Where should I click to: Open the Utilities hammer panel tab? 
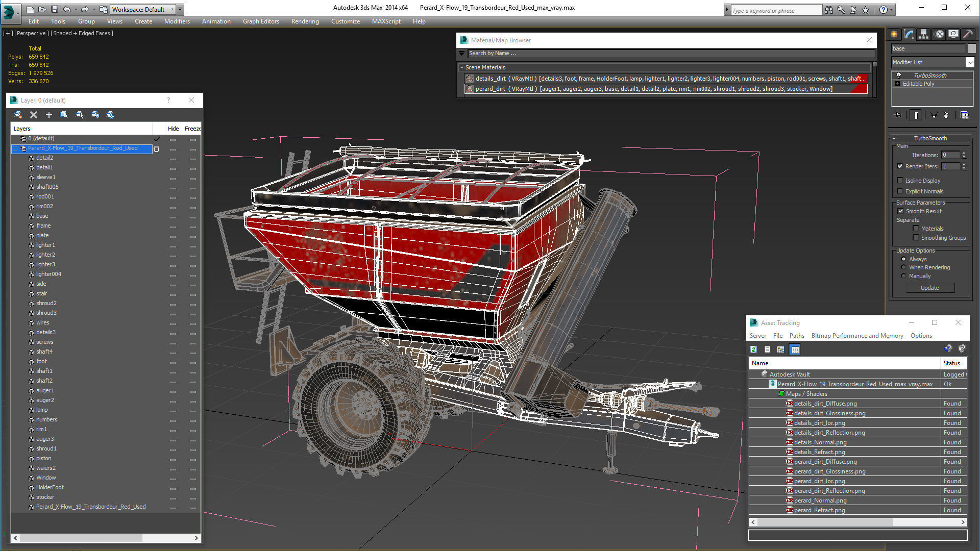[x=968, y=34]
